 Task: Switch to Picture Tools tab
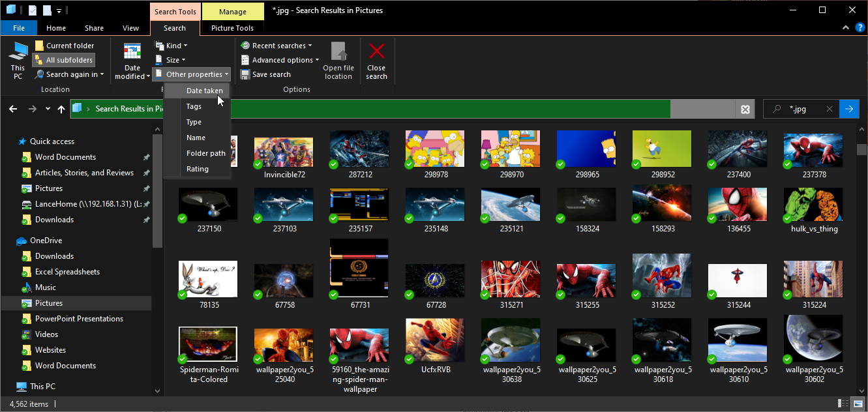pos(232,28)
